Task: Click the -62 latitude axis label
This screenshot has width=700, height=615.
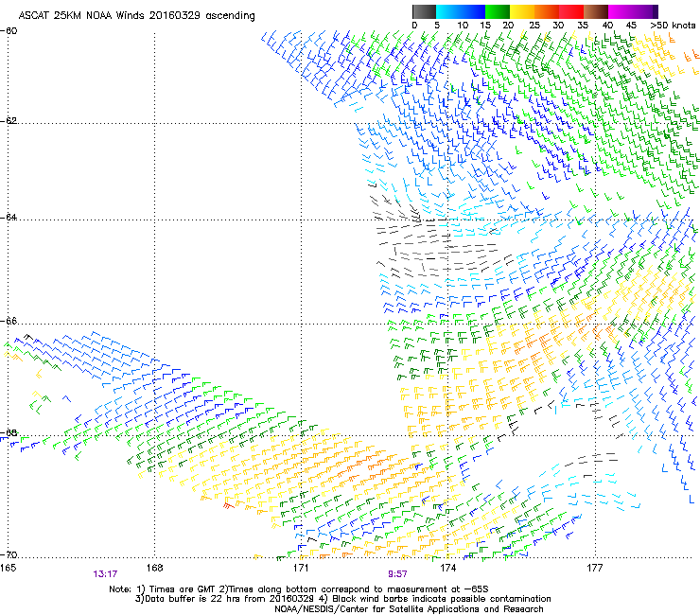Action: [x=9, y=121]
